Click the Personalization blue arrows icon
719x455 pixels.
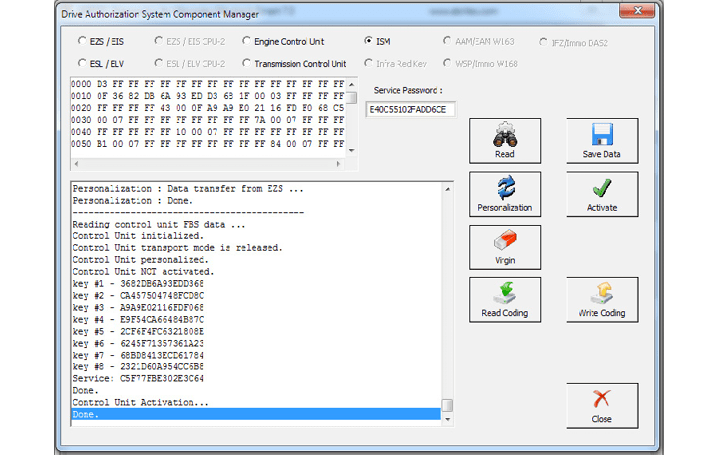(505, 188)
